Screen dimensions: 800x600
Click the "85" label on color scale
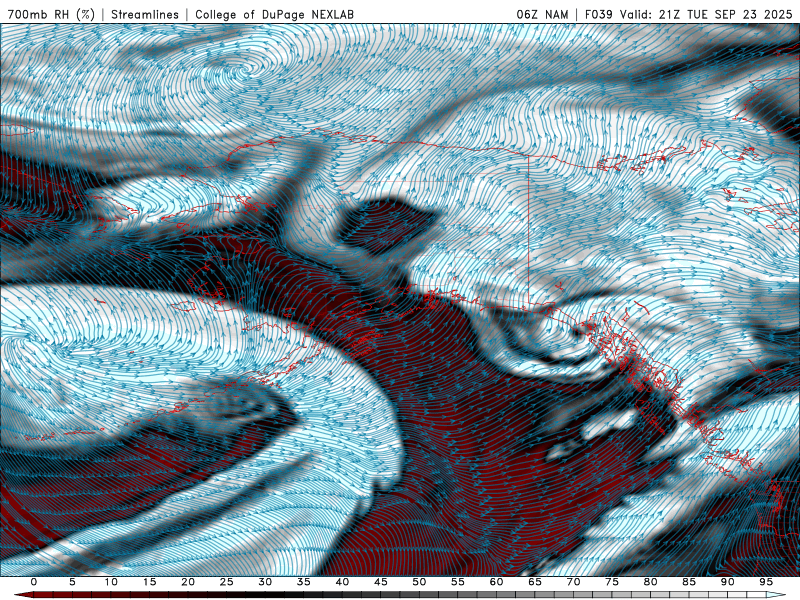(x=689, y=582)
